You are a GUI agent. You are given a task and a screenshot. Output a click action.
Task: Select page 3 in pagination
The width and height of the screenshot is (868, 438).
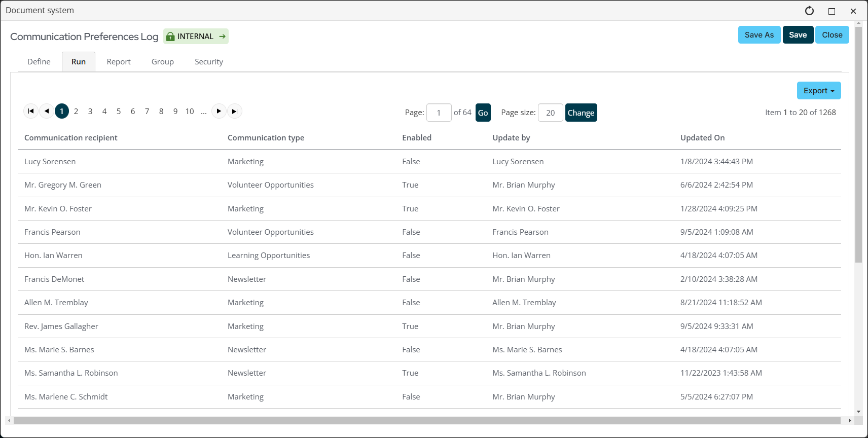point(90,111)
